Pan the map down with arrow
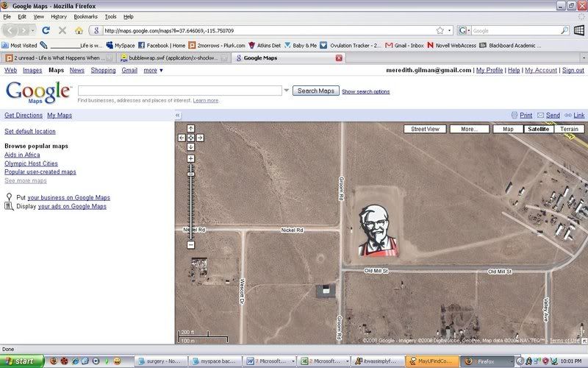 pos(190,146)
